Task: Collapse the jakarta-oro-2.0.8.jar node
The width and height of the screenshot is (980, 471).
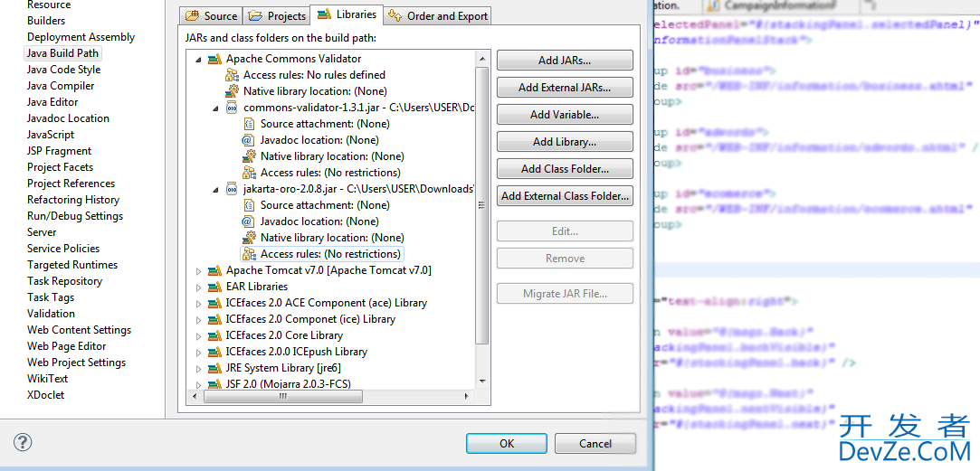Action: pyautogui.click(x=216, y=189)
